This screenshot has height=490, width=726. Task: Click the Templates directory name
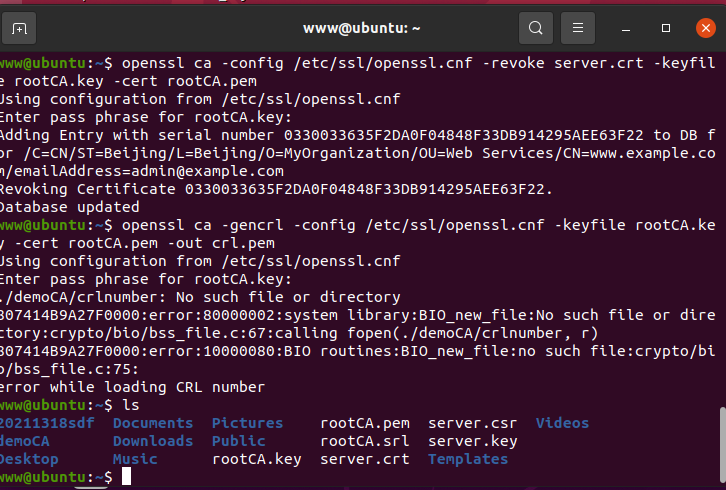[x=468, y=459]
